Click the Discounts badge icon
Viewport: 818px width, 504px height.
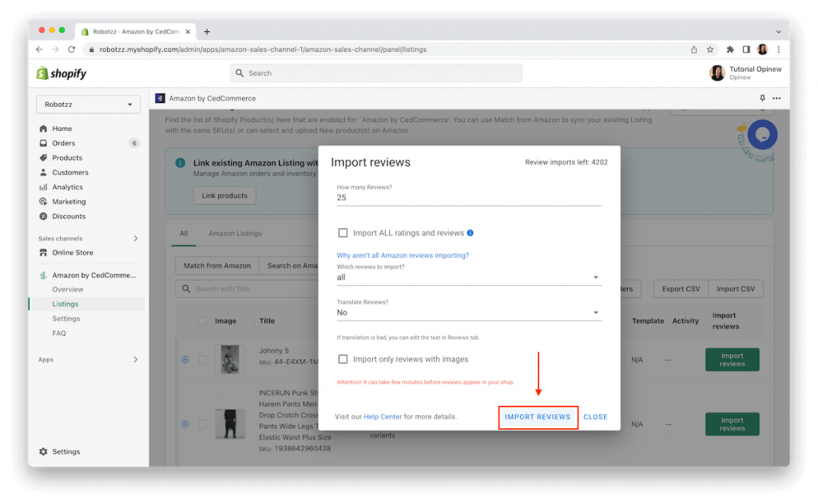click(43, 216)
